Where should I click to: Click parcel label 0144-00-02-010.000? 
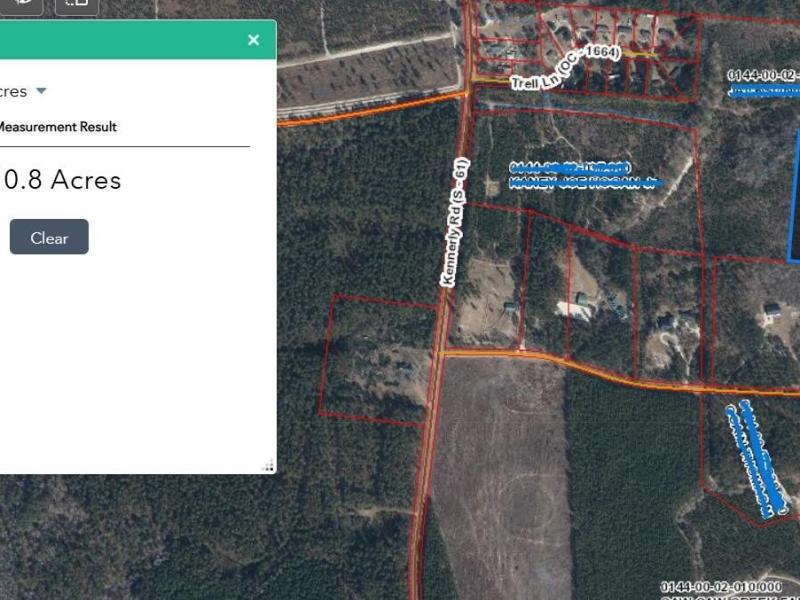click(720, 587)
